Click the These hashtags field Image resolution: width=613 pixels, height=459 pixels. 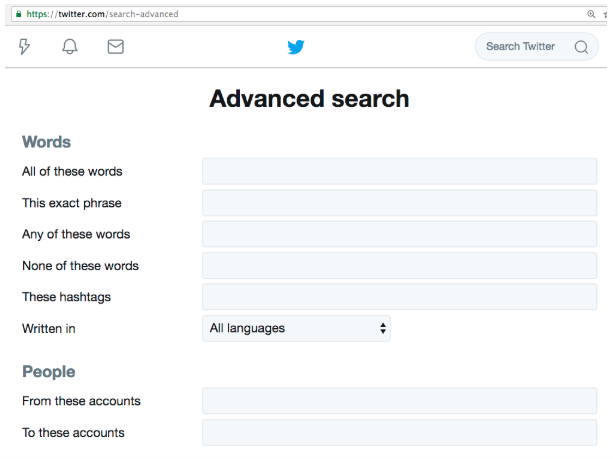400,297
